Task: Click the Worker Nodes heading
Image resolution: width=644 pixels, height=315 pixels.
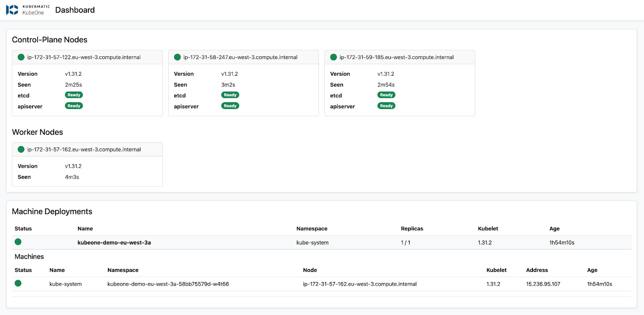Action: click(x=37, y=132)
